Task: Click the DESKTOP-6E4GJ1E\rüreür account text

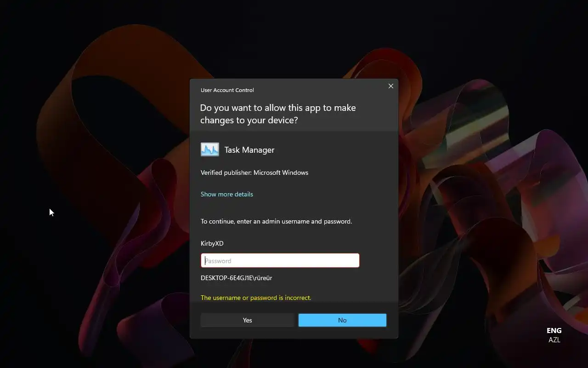Action: pos(237,278)
